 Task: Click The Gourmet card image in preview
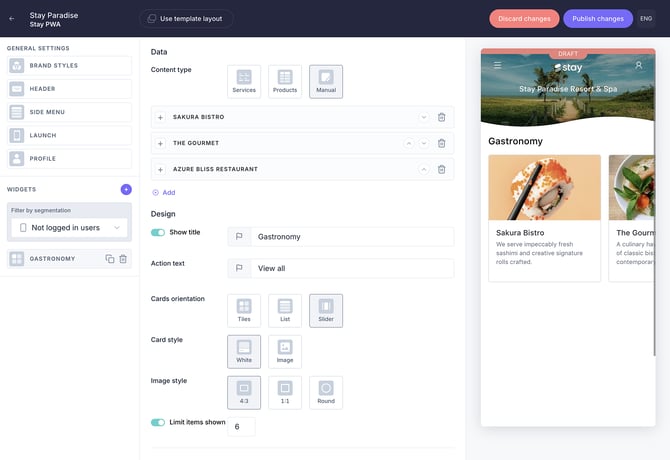point(632,188)
